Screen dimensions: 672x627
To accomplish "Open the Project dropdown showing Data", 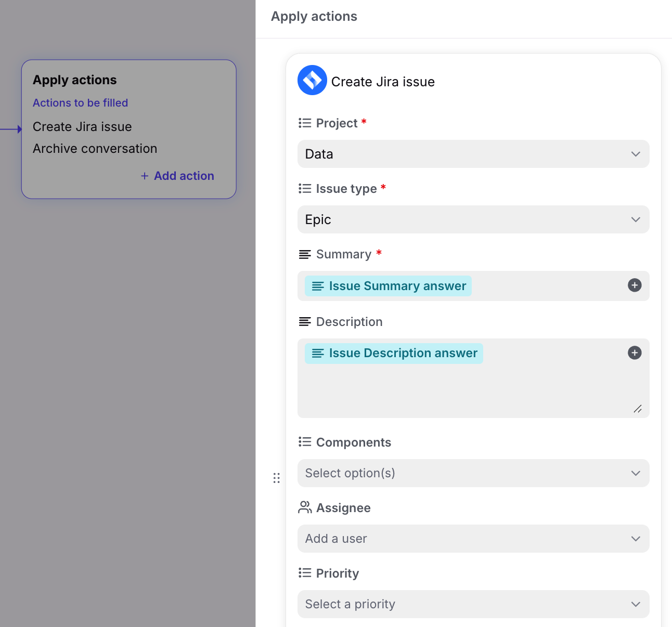I will pyautogui.click(x=473, y=154).
